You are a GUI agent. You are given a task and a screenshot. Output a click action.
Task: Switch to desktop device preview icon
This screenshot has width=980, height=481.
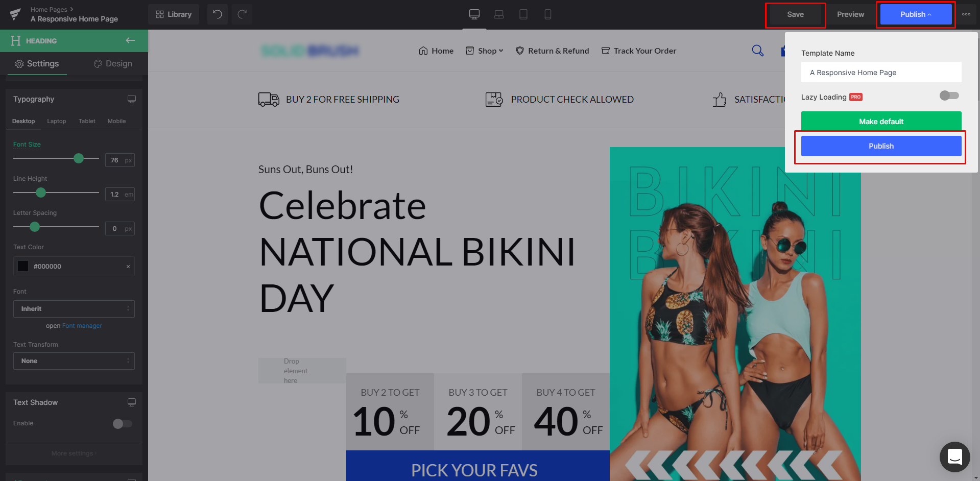click(x=474, y=14)
